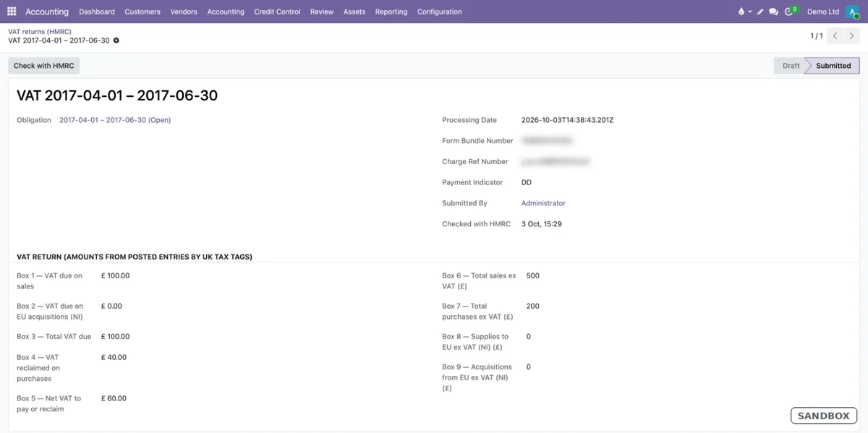Go back to VAT returns (HMRC) breadcrumb
This screenshot has width=868, height=433.
tap(40, 32)
